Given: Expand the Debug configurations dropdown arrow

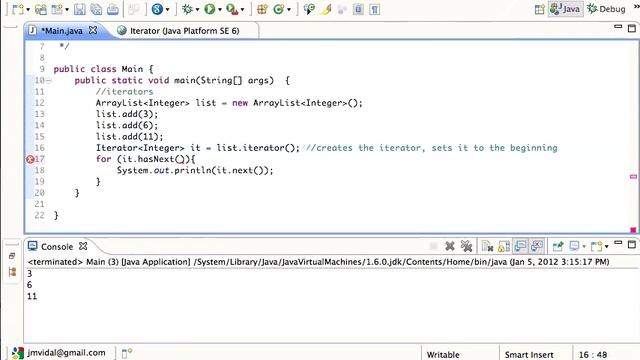Looking at the screenshot, I should coord(198,9).
